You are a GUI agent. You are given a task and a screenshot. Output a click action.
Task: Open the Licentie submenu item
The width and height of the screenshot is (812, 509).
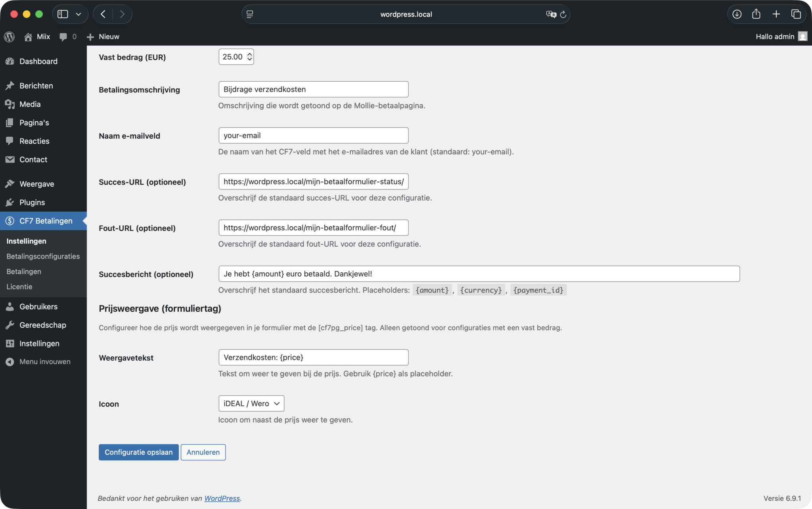point(19,287)
